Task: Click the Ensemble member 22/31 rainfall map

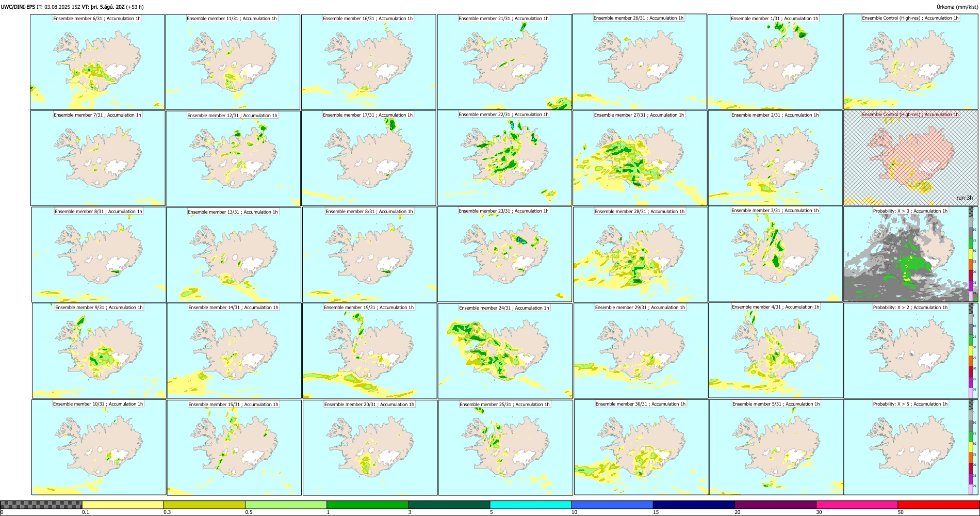Action: (504, 158)
